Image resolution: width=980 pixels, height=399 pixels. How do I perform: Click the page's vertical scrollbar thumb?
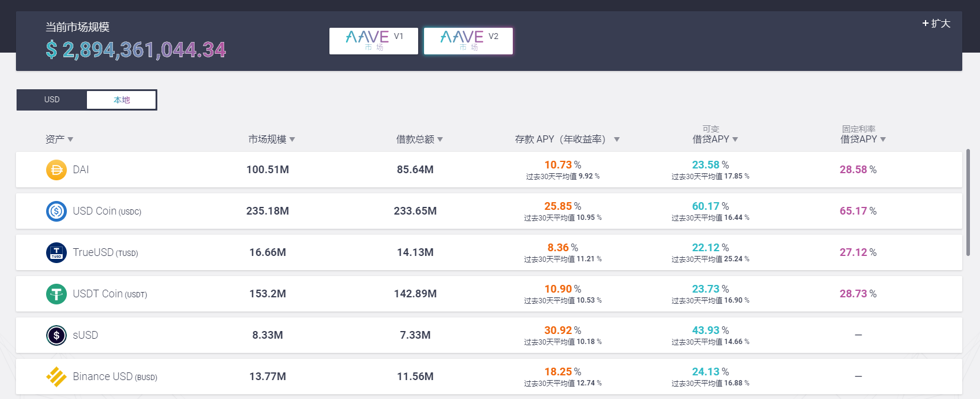coord(968,202)
